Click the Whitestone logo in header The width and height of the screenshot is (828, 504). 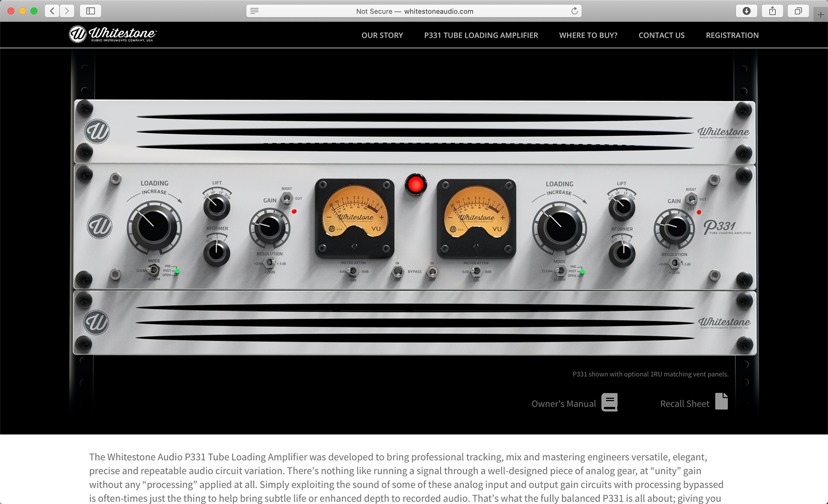click(113, 34)
